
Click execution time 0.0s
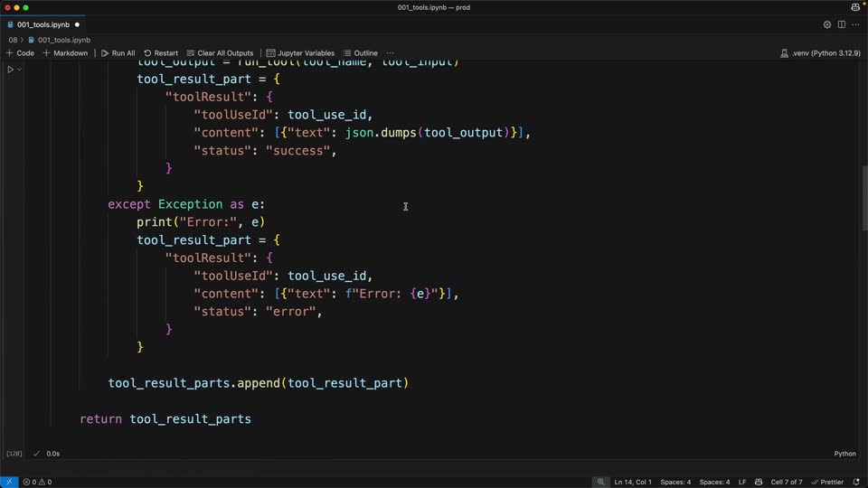(x=53, y=454)
